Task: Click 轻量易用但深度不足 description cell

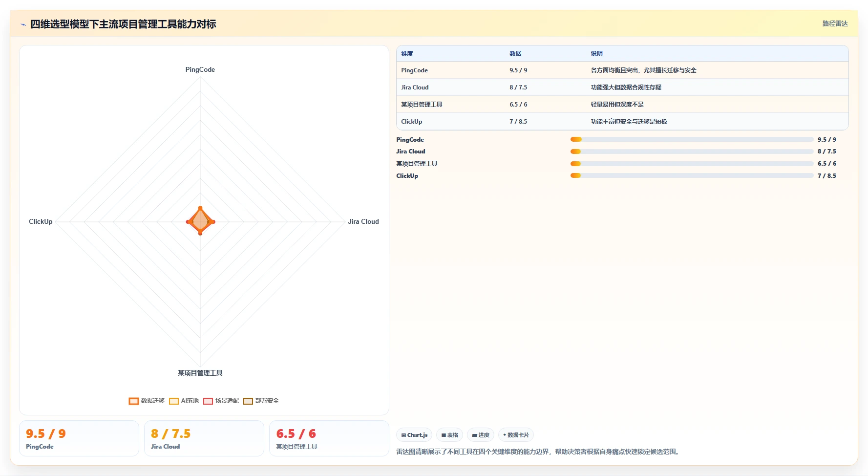Action: click(617, 105)
